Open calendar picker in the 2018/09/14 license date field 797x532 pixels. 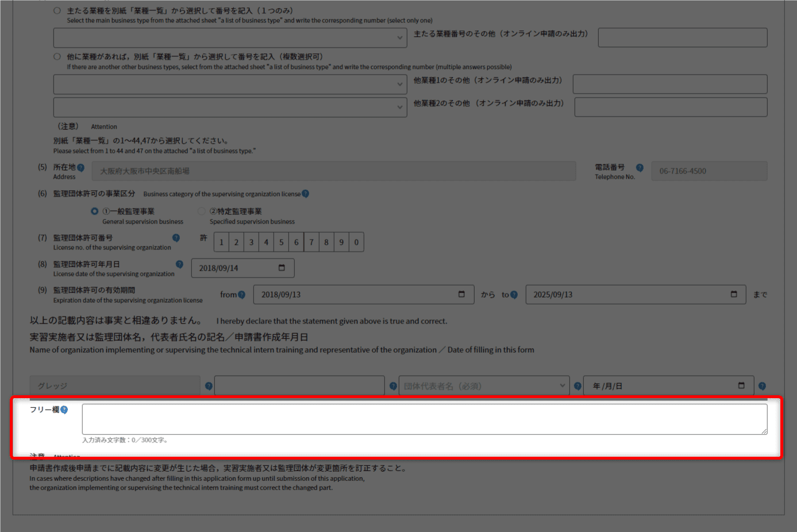tap(282, 268)
